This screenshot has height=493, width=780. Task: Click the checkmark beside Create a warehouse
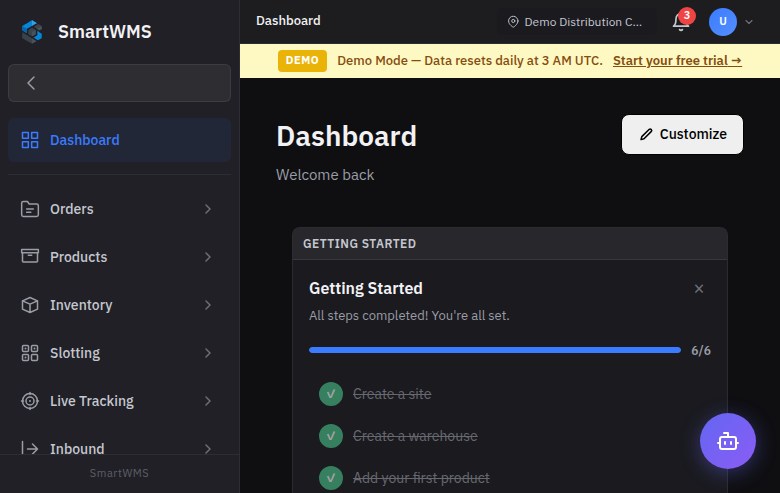pos(331,436)
